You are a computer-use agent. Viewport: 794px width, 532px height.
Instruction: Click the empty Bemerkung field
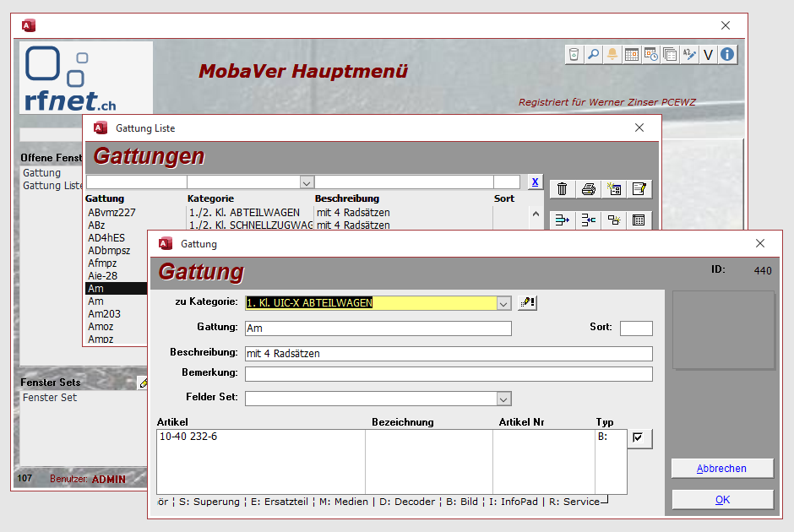click(x=449, y=374)
